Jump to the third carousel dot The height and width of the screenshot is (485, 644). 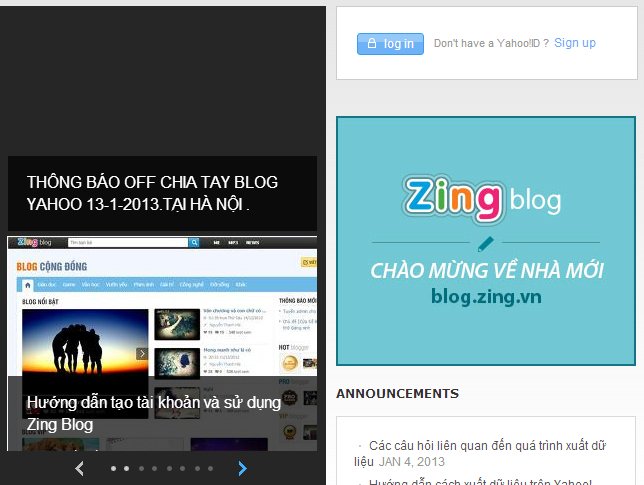click(140, 468)
